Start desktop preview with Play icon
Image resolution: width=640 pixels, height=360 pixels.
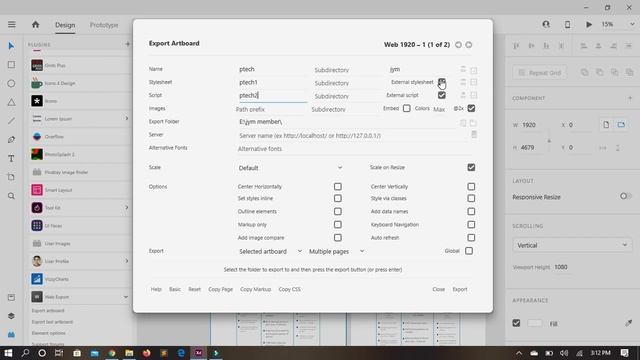tap(589, 24)
